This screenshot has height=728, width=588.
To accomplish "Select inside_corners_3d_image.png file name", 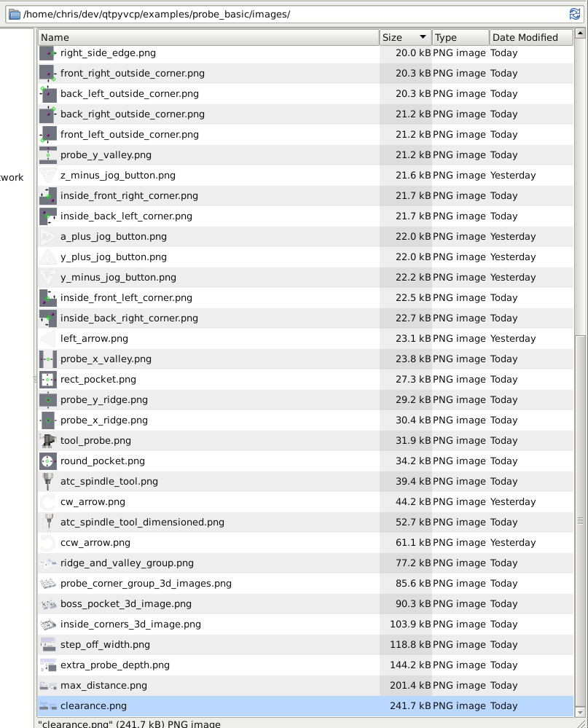I will (130, 625).
